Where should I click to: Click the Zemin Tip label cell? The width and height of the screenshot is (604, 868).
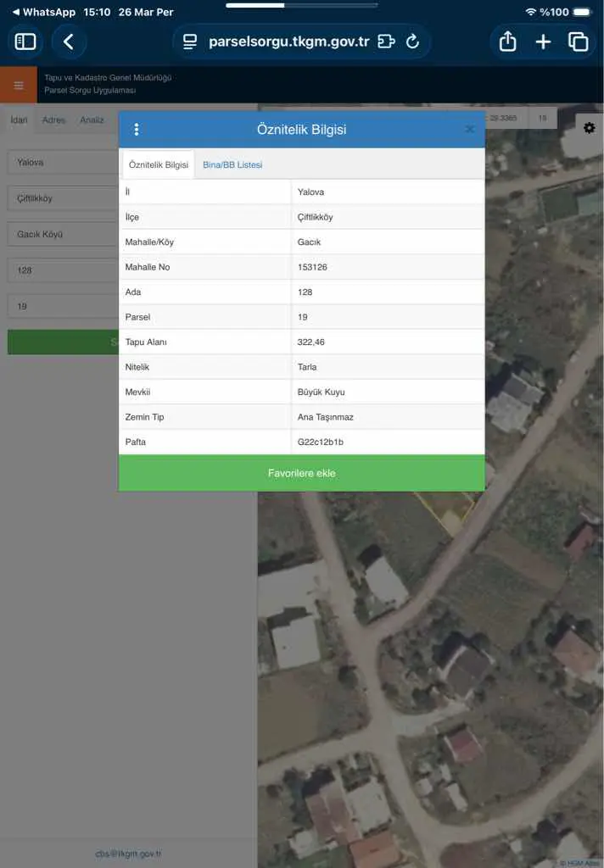(x=205, y=417)
